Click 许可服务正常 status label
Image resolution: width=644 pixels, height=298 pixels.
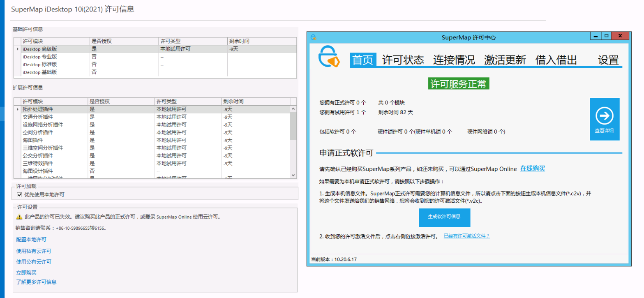pos(458,84)
